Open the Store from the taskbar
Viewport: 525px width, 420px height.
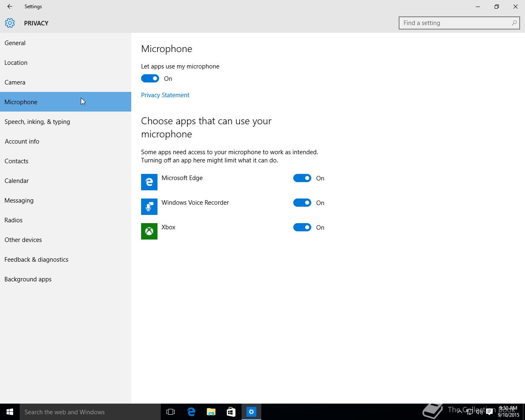(x=231, y=412)
